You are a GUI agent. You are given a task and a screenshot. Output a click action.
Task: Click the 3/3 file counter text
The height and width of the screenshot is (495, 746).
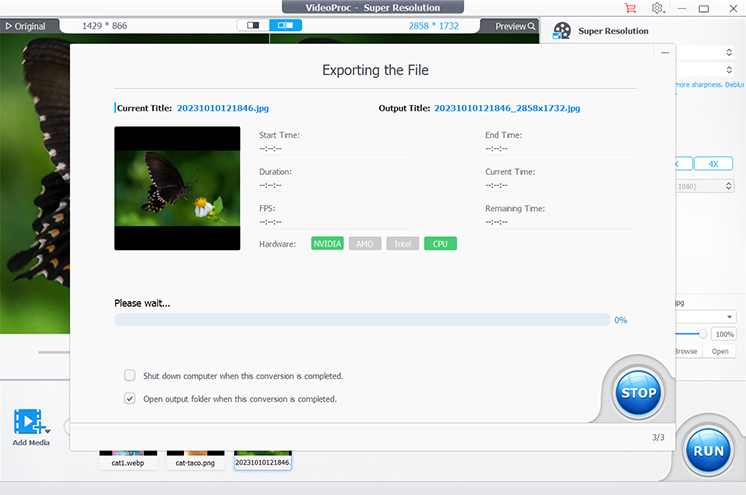coord(658,437)
